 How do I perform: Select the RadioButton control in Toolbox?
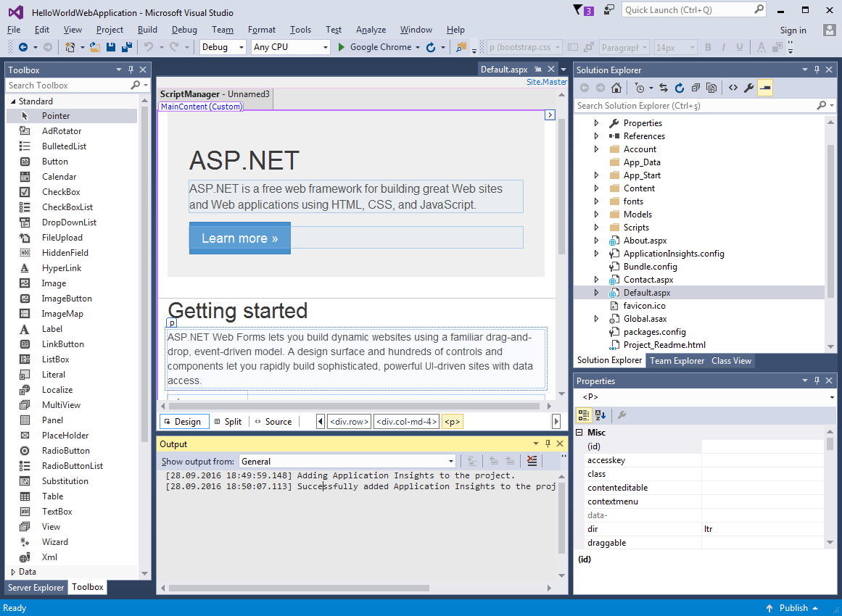coord(65,451)
